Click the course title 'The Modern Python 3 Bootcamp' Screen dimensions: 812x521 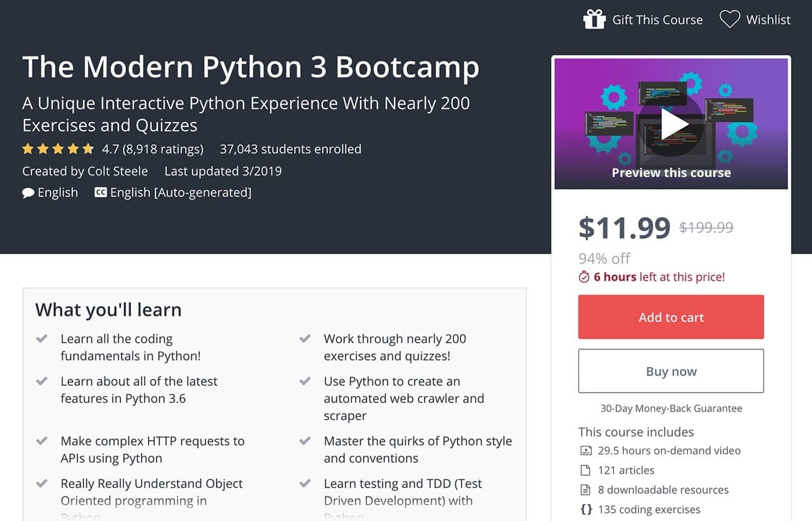click(x=251, y=67)
